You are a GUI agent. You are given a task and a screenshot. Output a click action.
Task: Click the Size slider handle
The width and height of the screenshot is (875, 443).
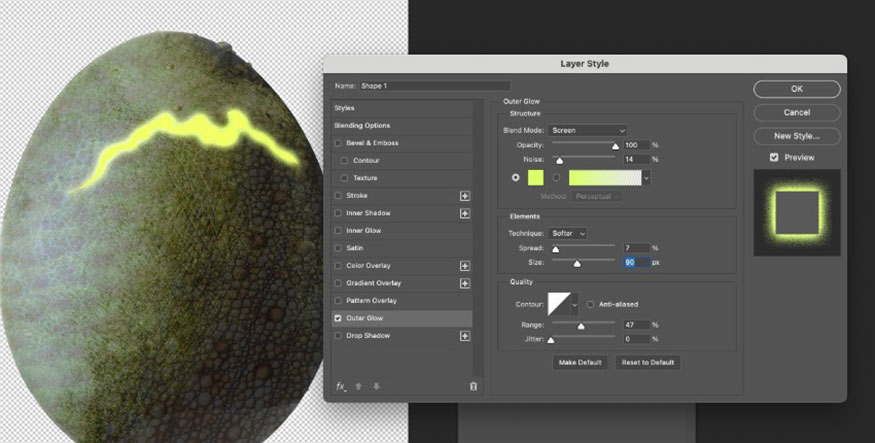pos(577,263)
